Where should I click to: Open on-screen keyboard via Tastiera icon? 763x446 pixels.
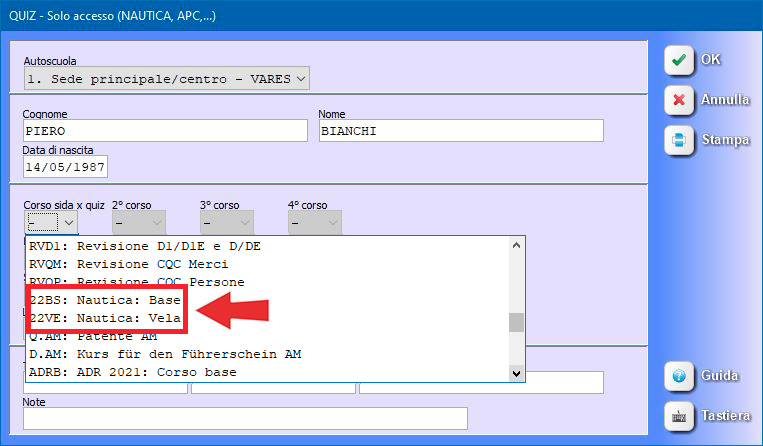click(x=679, y=415)
